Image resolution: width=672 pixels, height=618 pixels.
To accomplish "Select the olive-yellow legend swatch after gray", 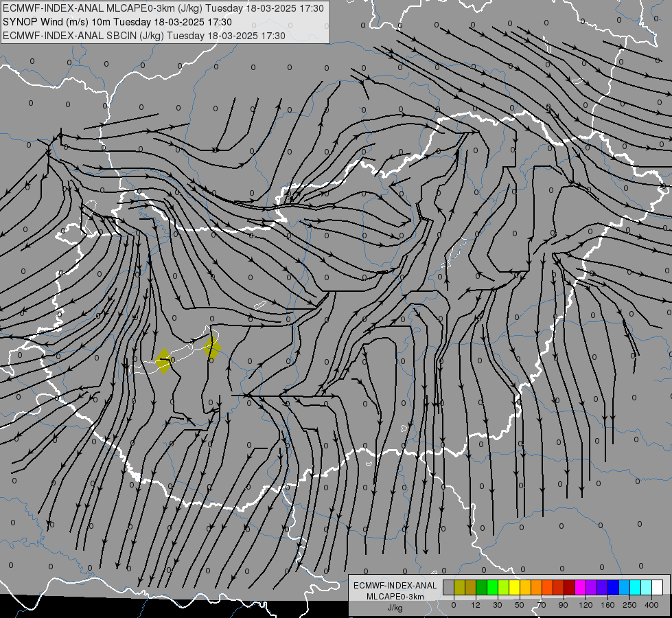I will pyautogui.click(x=460, y=587).
